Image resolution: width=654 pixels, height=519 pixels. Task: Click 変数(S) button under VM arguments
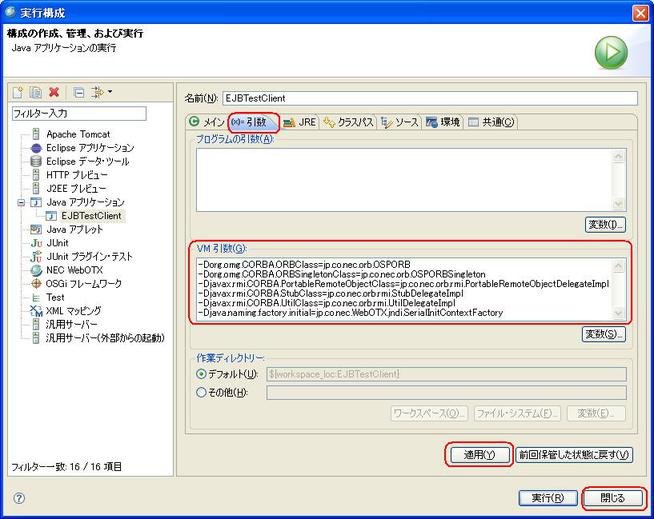[x=604, y=334]
